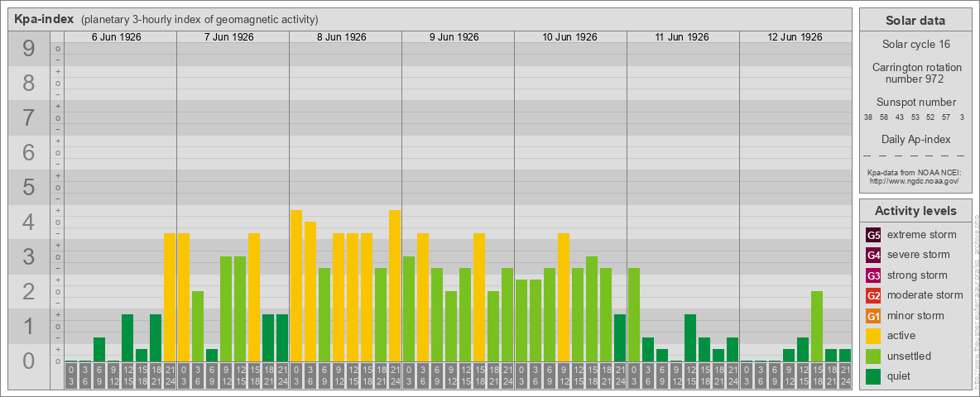Click the Activity levels panel heading
980x397 pixels.
coord(915,211)
